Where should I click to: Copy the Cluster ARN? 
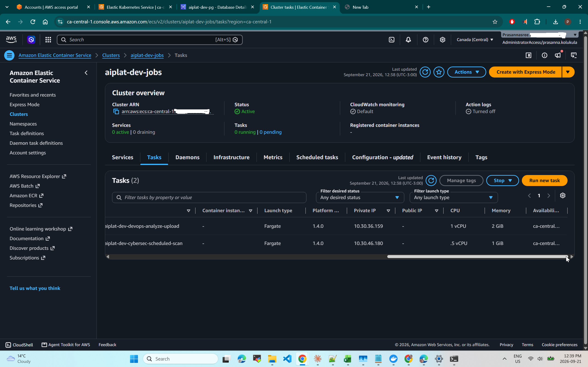(116, 111)
